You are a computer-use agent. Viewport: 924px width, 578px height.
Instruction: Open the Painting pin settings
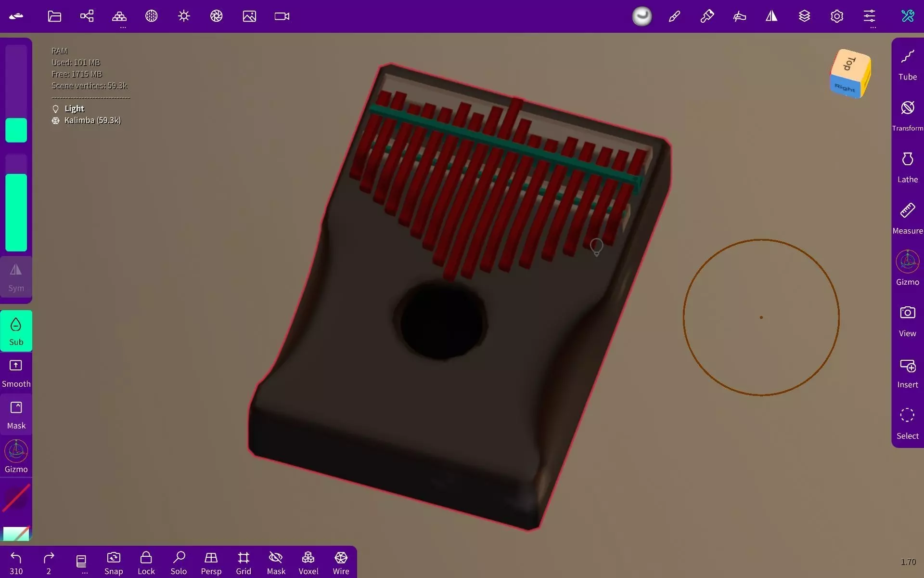[707, 16]
